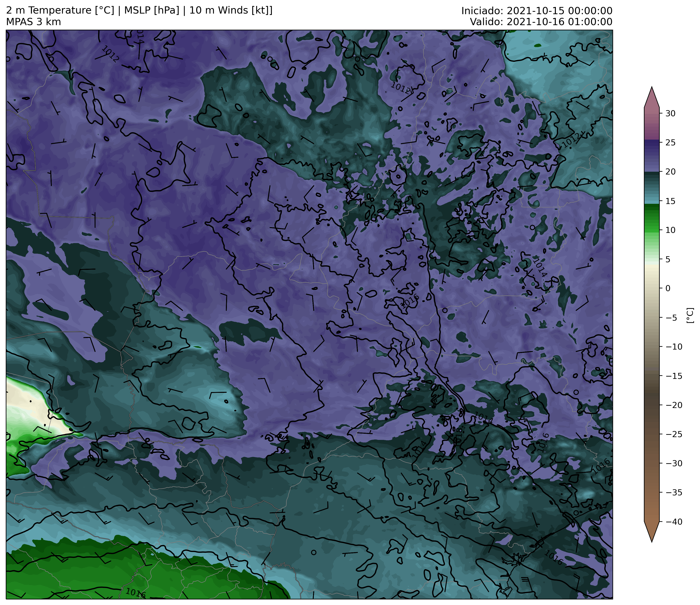
Task: Click the vertical '[°C]' colorbar unit label
Action: [690, 315]
